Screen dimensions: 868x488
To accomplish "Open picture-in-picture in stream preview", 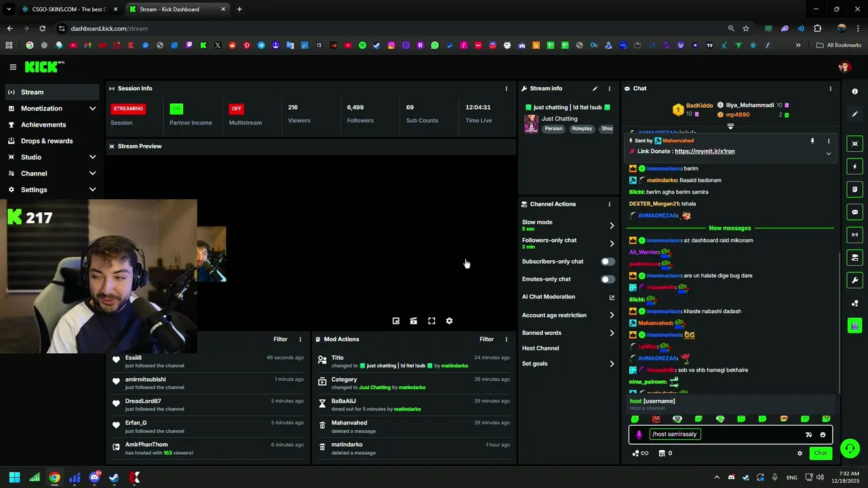I will pyautogui.click(x=396, y=321).
